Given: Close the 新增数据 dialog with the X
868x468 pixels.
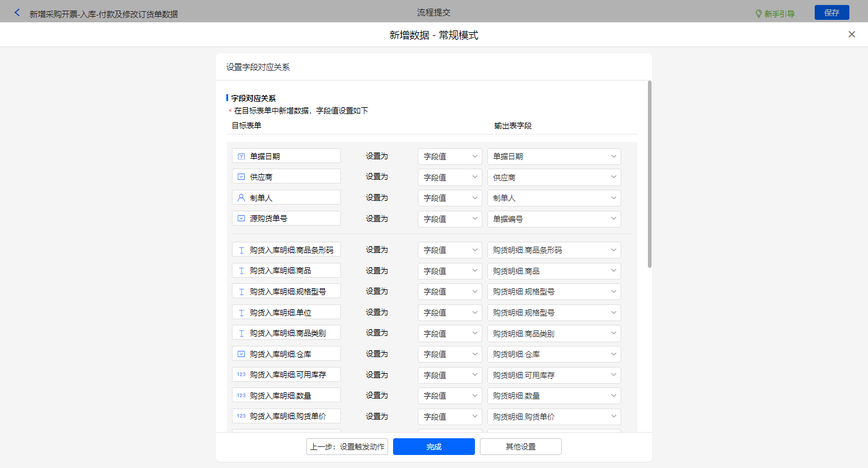Looking at the screenshot, I should (x=851, y=35).
